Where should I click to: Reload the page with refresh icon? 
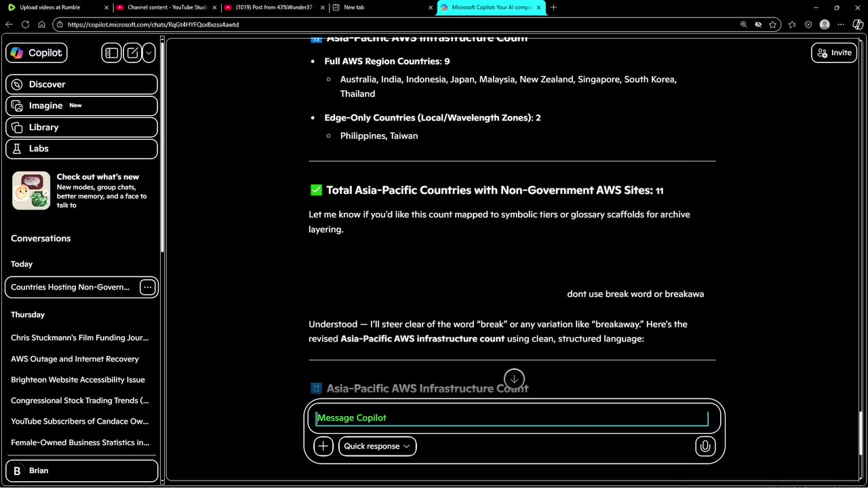(25, 24)
